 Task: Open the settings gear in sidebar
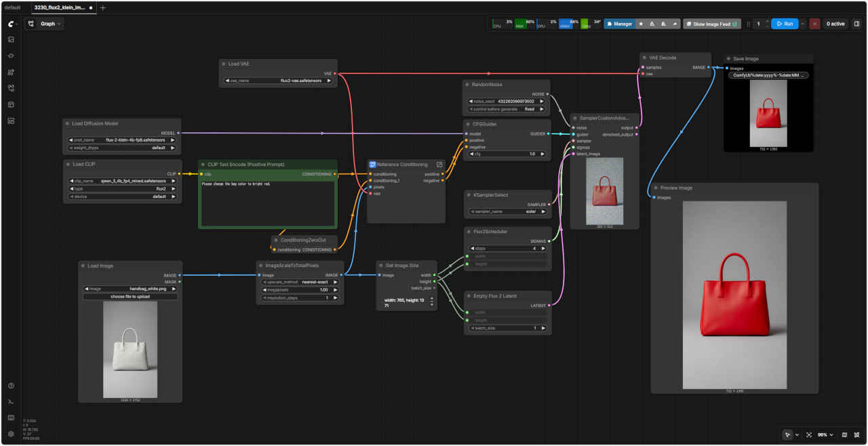tap(11, 434)
